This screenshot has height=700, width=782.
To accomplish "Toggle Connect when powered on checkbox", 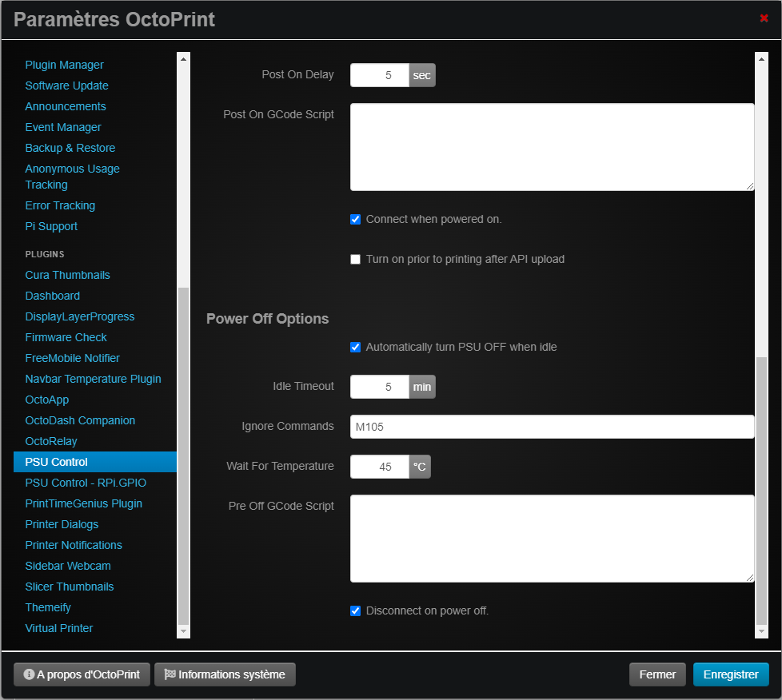I will (x=355, y=220).
